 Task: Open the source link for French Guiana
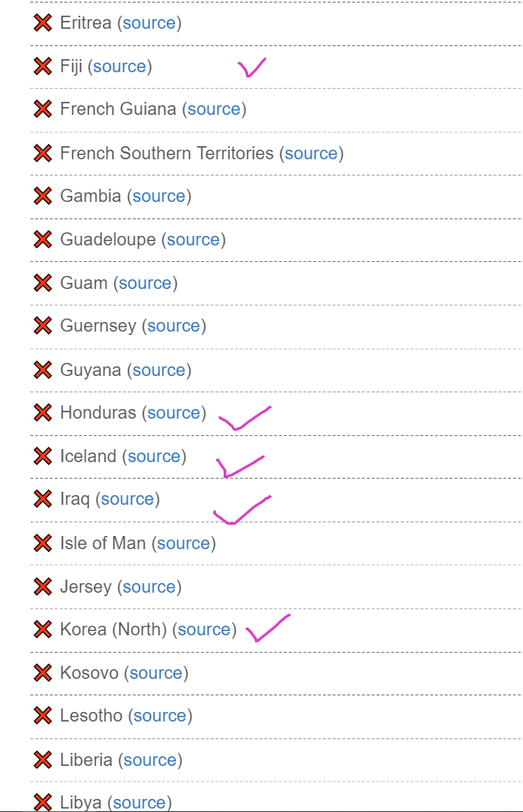(x=214, y=110)
